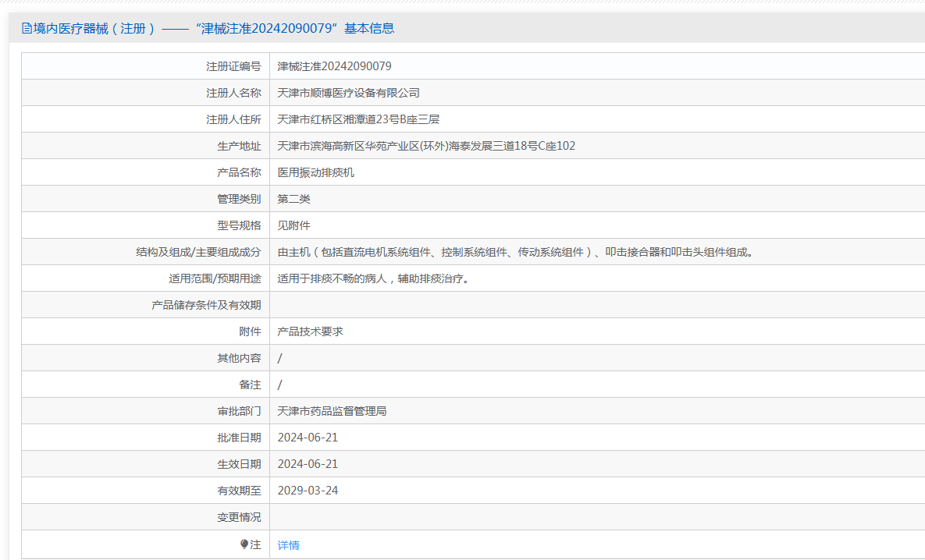Select registration number 津械注准20242090079 value cell
925x560 pixels.
pyautogui.click(x=335, y=66)
